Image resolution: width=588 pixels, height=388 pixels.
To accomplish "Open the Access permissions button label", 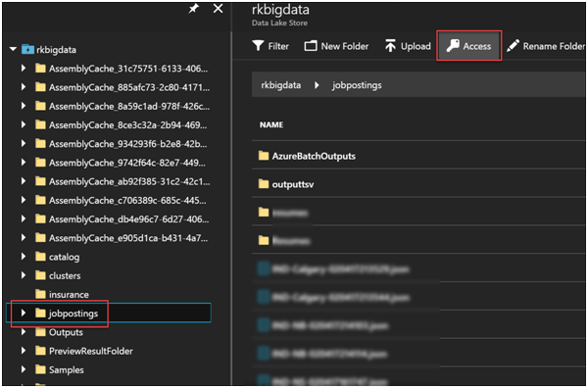I will [x=477, y=46].
